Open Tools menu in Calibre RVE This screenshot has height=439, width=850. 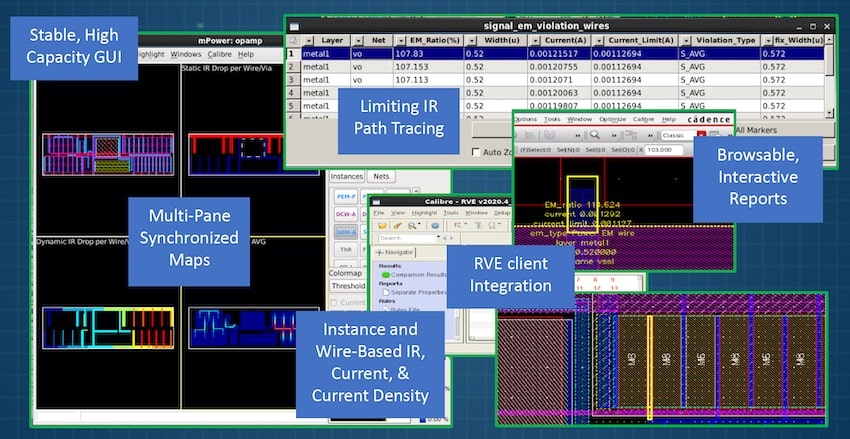[450, 213]
